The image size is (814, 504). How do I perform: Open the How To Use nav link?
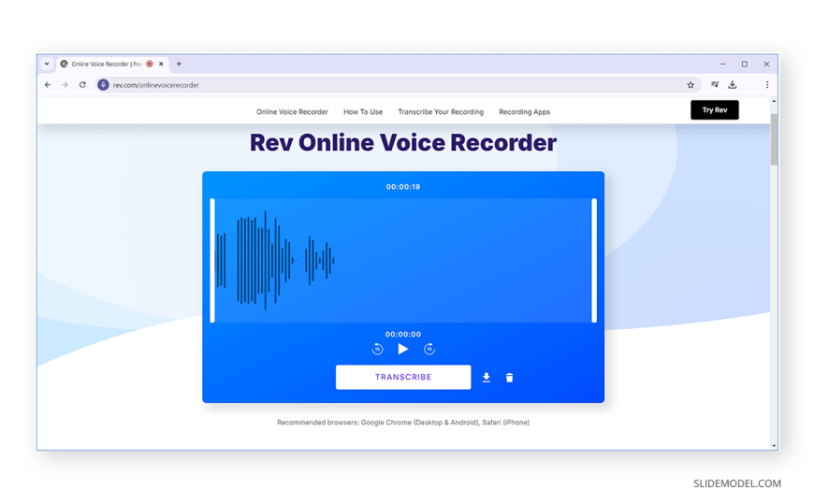pyautogui.click(x=363, y=112)
